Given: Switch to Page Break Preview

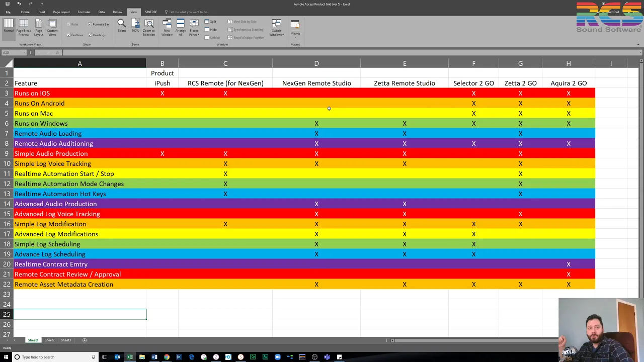Looking at the screenshot, I should coord(24,28).
